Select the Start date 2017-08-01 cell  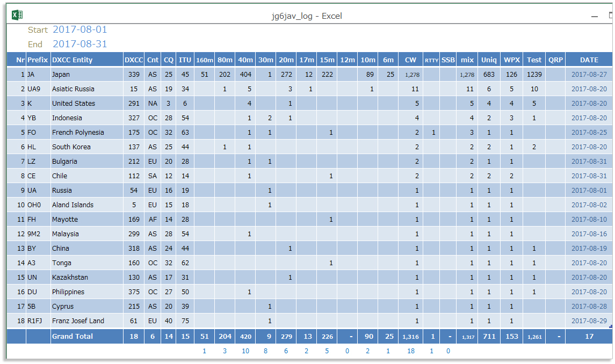click(79, 30)
